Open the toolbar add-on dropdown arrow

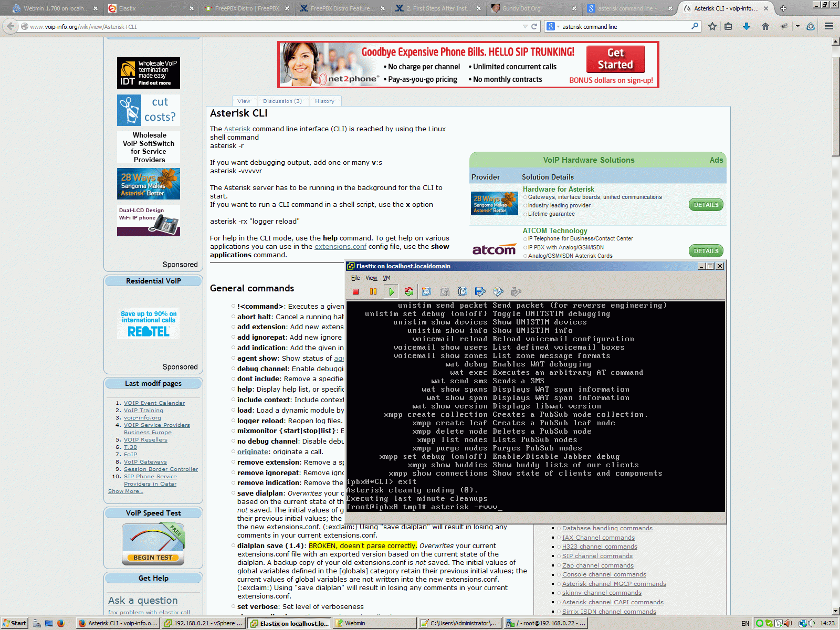pyautogui.click(x=797, y=26)
